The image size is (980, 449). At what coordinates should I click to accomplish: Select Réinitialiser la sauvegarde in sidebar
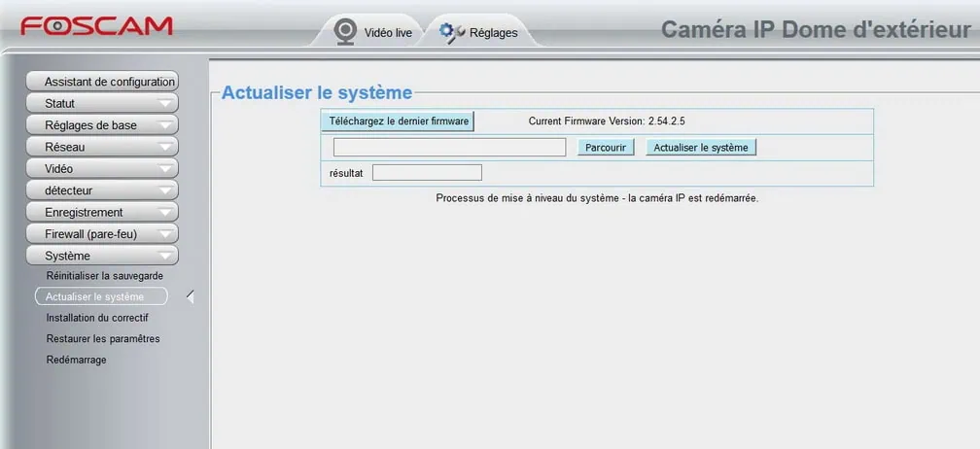pyautogui.click(x=105, y=276)
